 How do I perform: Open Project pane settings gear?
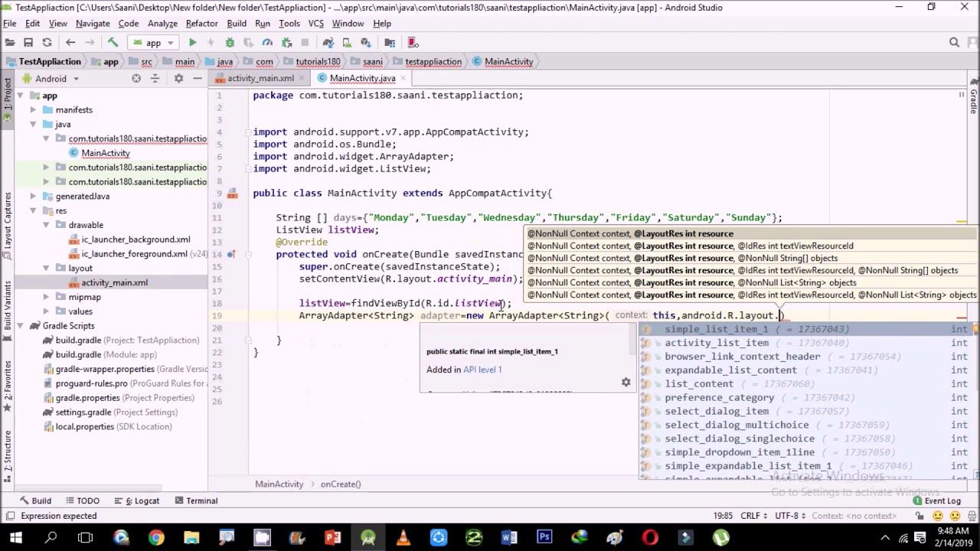[178, 78]
